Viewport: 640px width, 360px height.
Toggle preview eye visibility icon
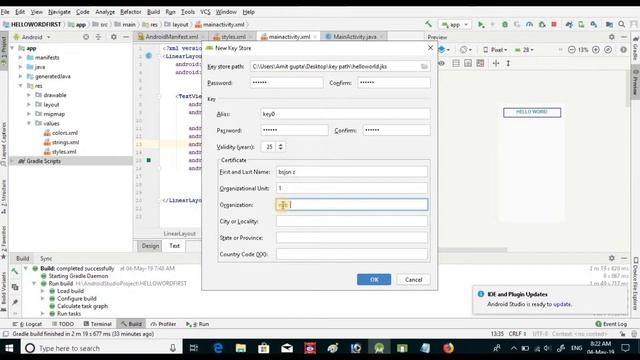pyautogui.click(x=442, y=63)
